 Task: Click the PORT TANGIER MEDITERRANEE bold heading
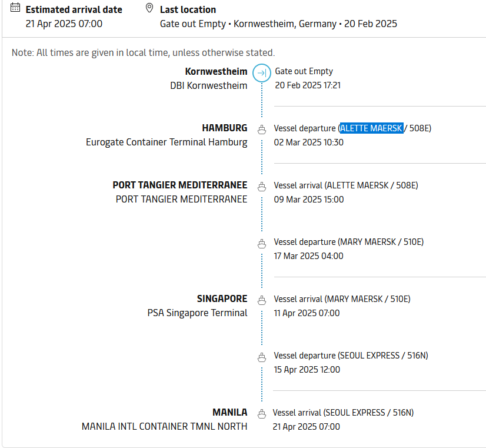[180, 185]
